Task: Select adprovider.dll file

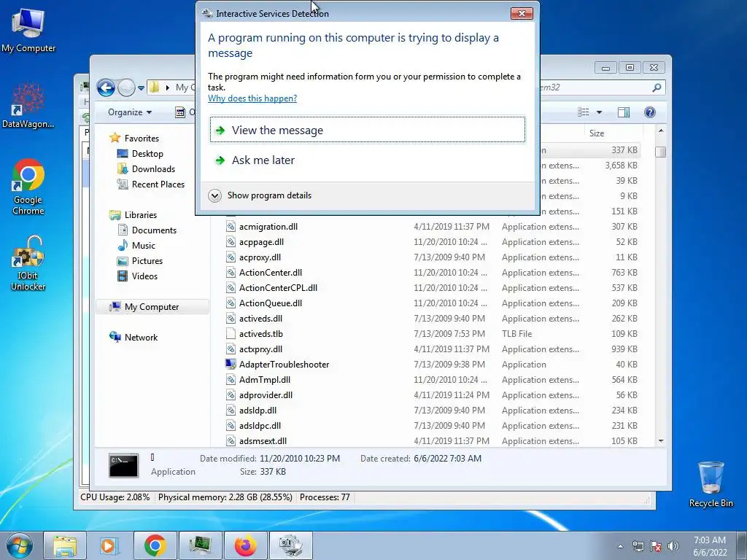Action: [x=432, y=394]
